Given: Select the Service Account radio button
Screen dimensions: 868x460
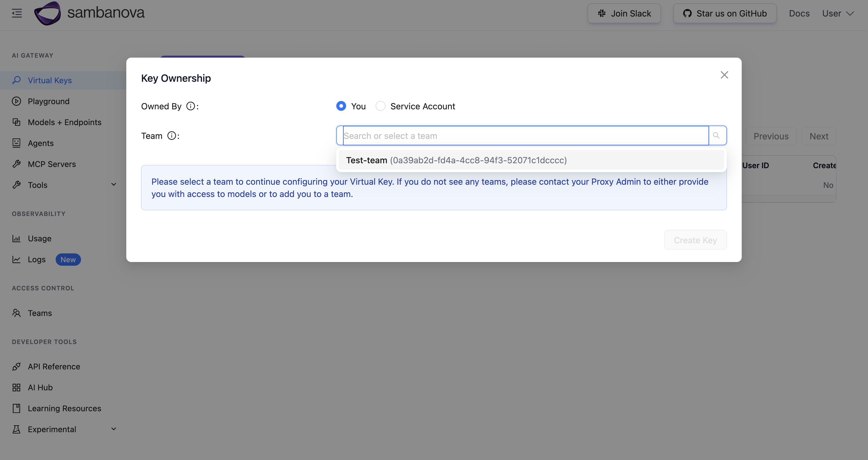Looking at the screenshot, I should tap(380, 106).
